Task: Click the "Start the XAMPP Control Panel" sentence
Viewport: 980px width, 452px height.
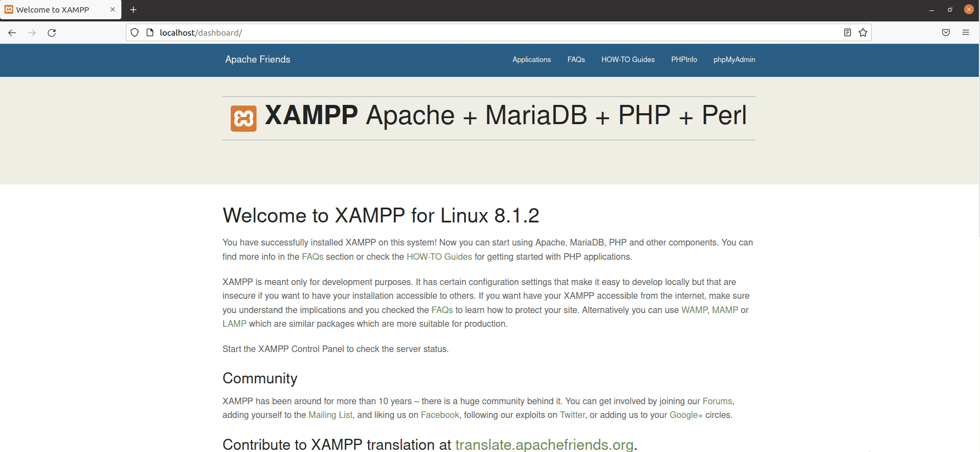Action: 336,349
